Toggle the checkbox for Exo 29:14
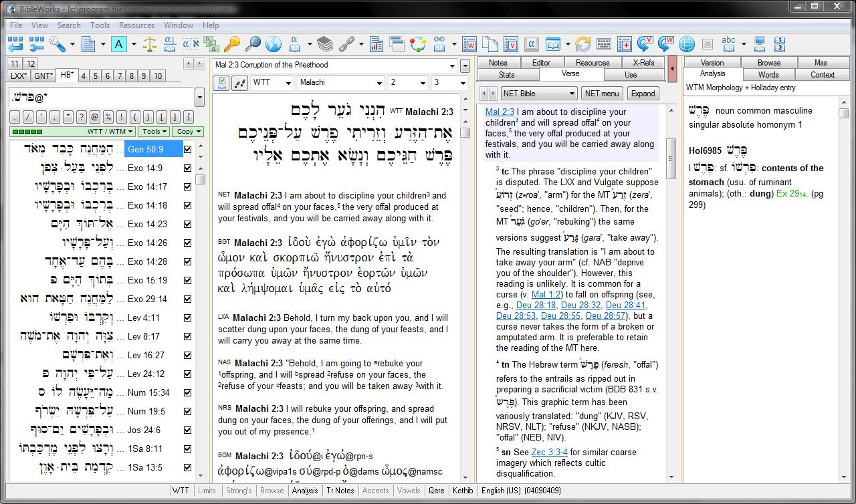 pos(187,299)
